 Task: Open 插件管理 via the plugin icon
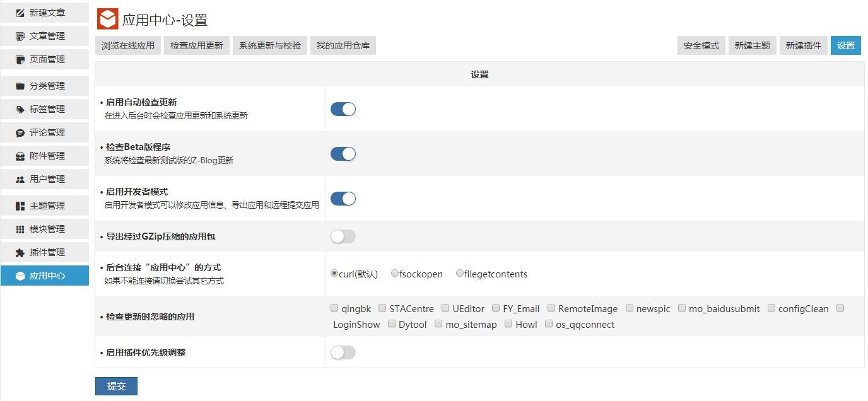pos(20,252)
